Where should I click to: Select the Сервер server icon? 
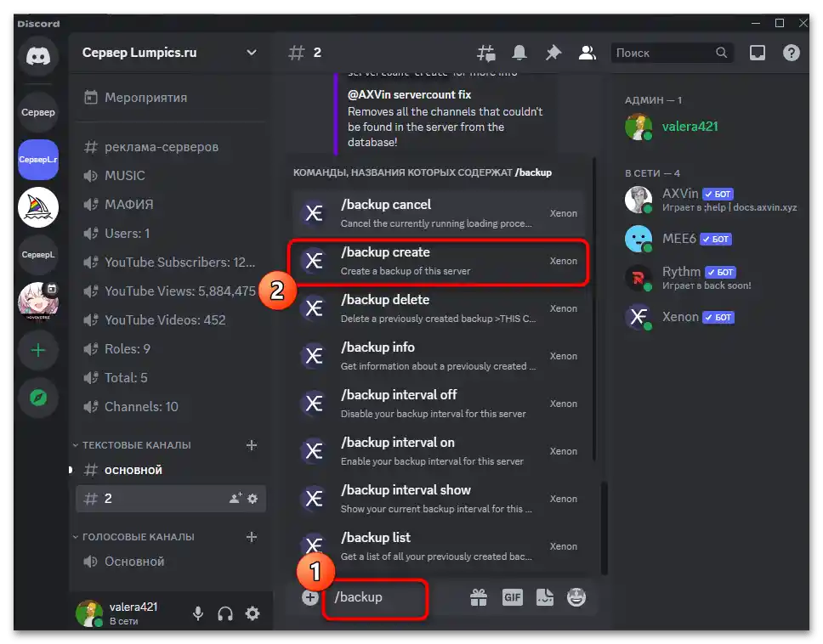(x=38, y=112)
